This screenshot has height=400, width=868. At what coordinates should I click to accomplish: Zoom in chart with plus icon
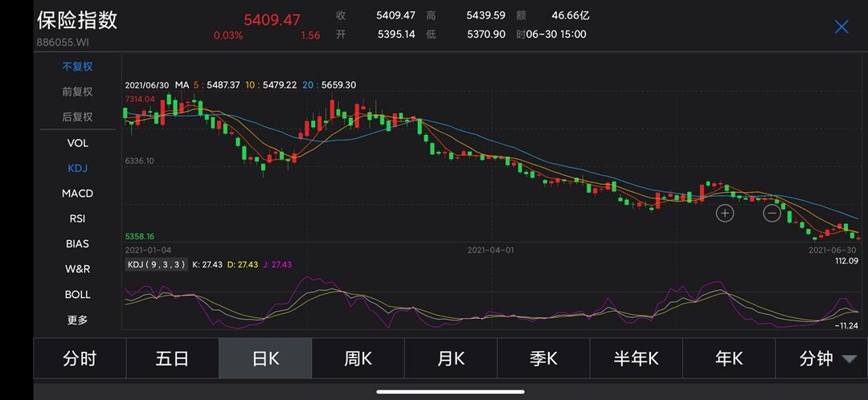(x=725, y=214)
